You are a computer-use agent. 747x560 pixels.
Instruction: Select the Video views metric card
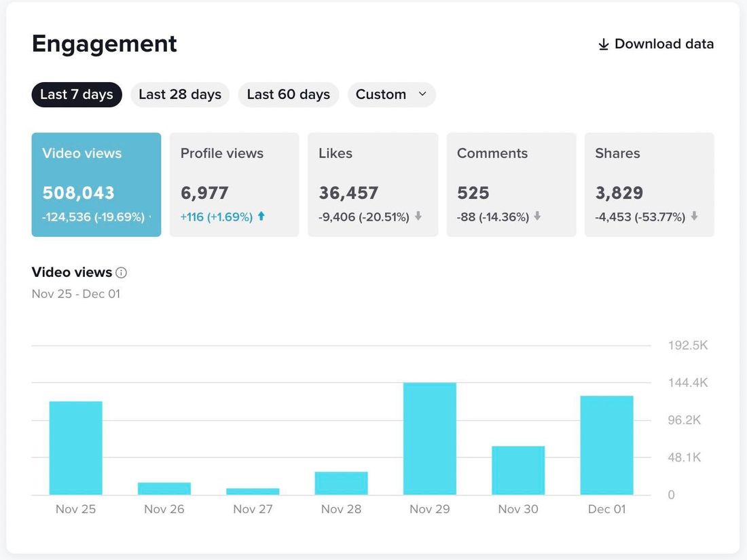click(x=96, y=184)
